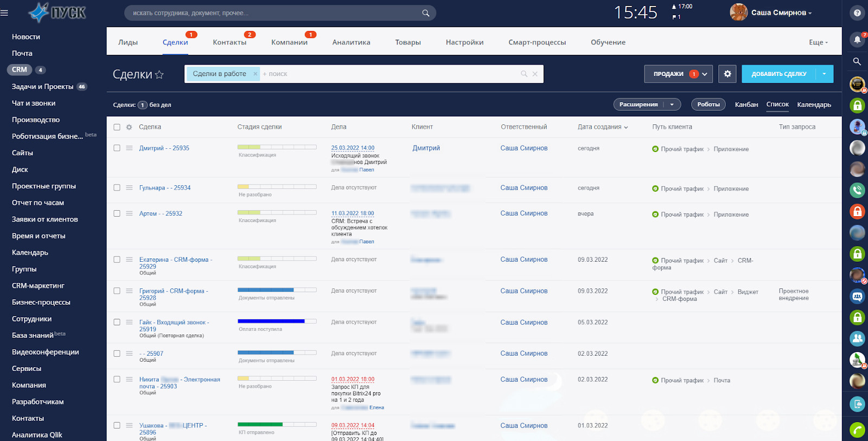The image size is (868, 441).
Task: Expand the Расширения dropdown
Action: 672,104
